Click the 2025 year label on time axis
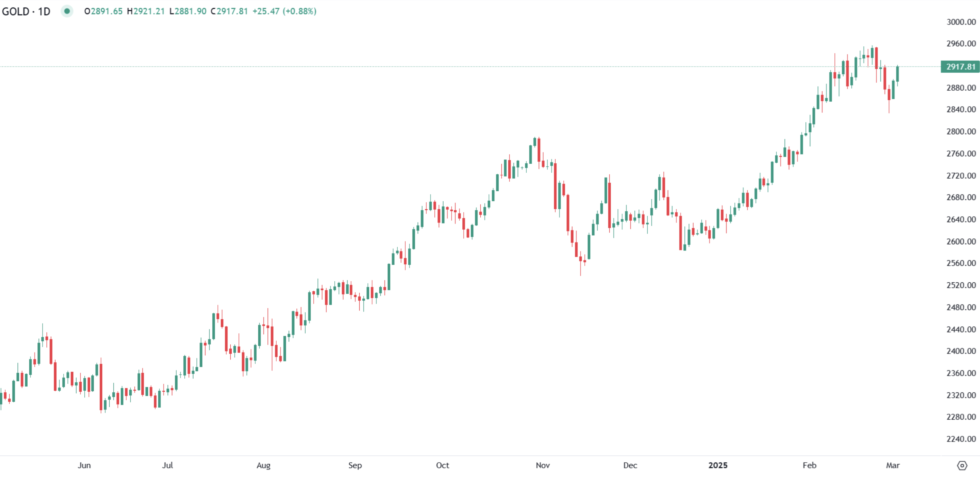The width and height of the screenshot is (980, 501). click(718, 465)
